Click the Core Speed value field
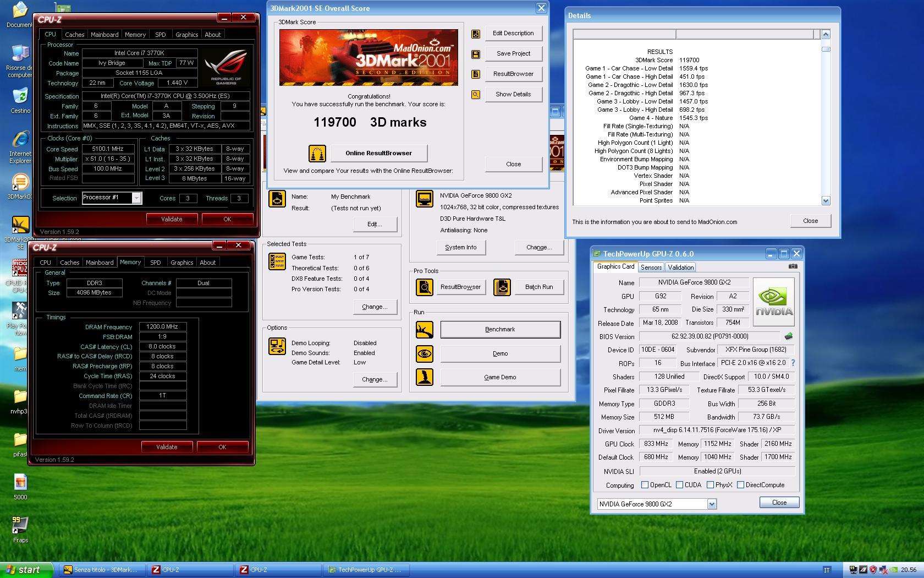The image size is (924, 578). click(108, 149)
